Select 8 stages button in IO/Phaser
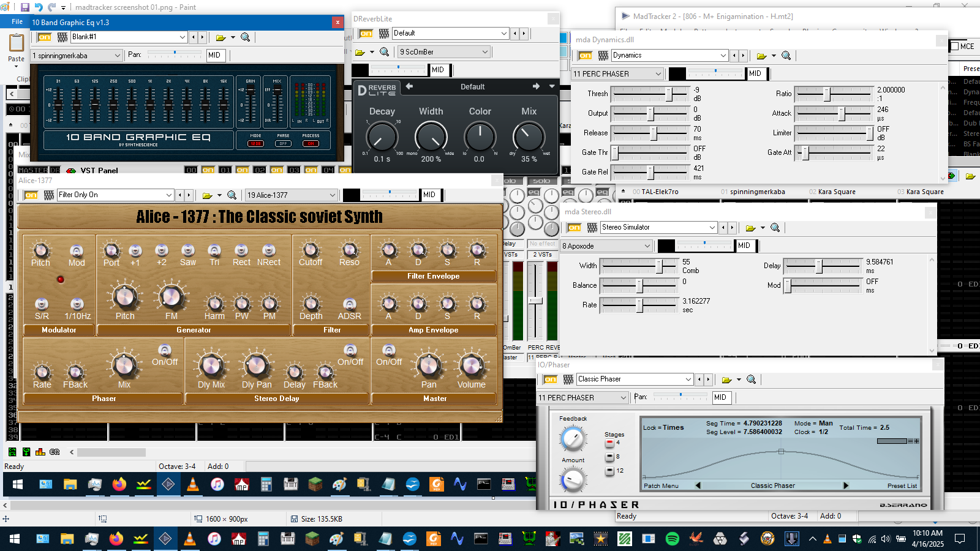 click(x=609, y=457)
